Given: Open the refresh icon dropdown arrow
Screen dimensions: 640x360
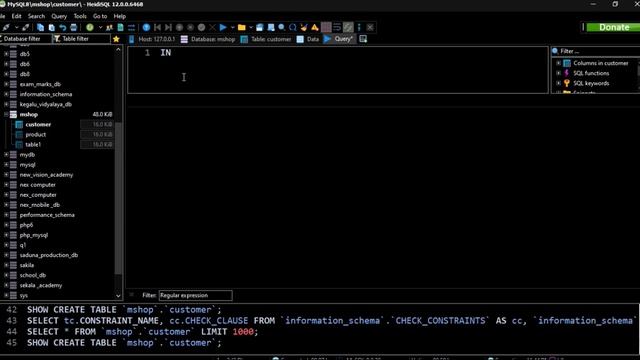Looking at the screenshot, I should [x=100, y=27].
